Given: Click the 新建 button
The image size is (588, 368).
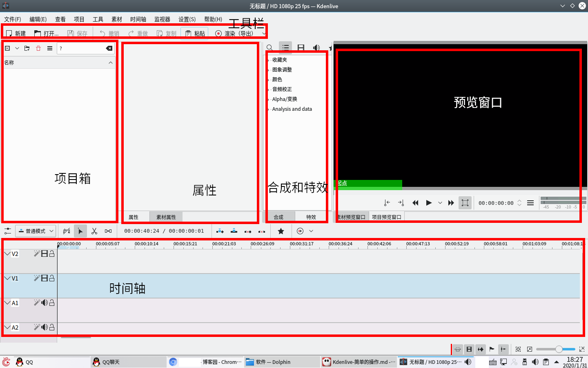Looking at the screenshot, I should coord(16,34).
